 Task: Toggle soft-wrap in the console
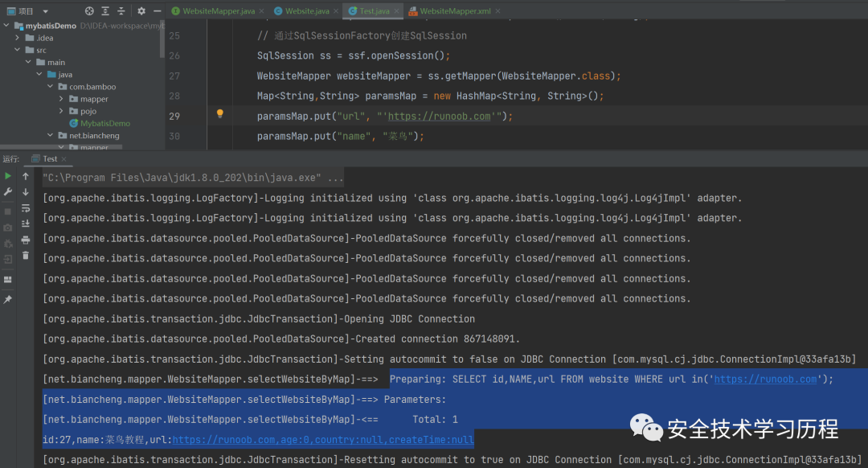26,208
